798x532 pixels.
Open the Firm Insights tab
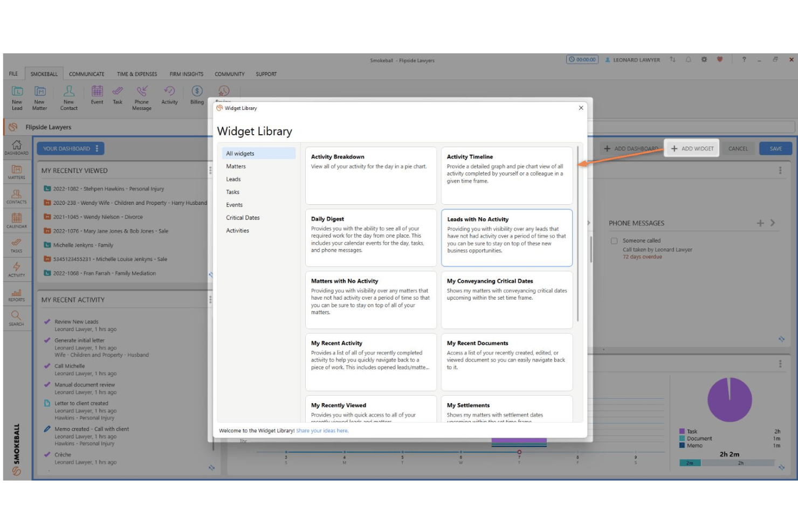pyautogui.click(x=187, y=74)
